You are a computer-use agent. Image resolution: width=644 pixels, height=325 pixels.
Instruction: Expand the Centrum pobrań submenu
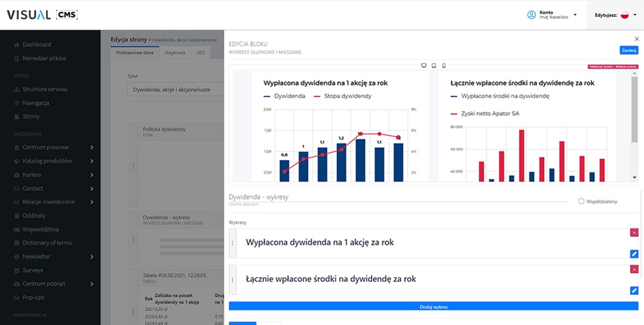(92, 284)
